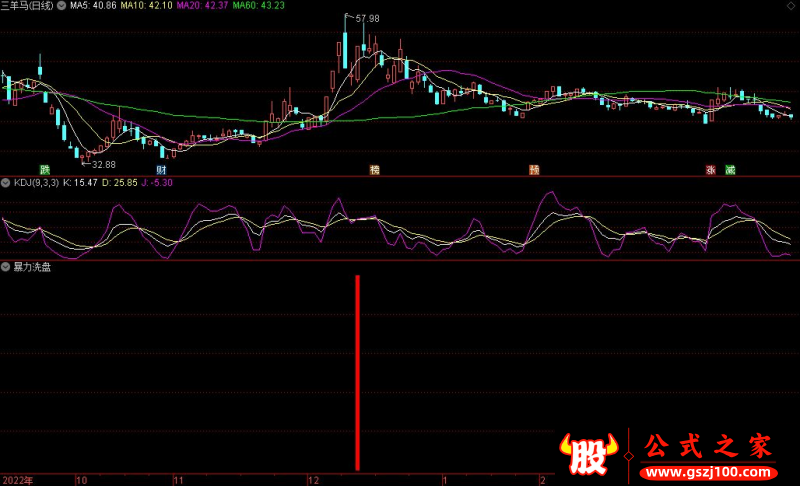The height and width of the screenshot is (486, 800).
Task: Select the MA60 moving average label
Action: click(258, 6)
